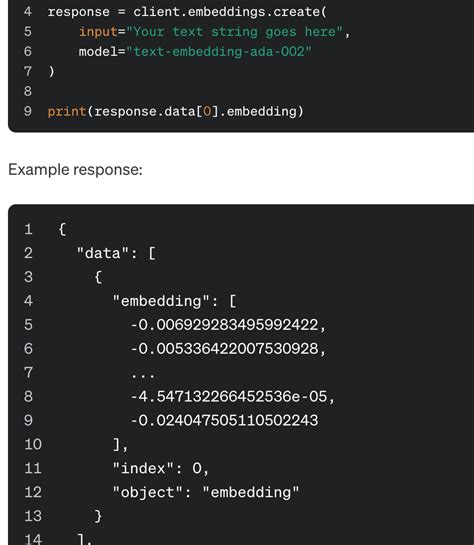Click the closing parenthesis on code line 7
474x545 pixels.
(x=51, y=72)
